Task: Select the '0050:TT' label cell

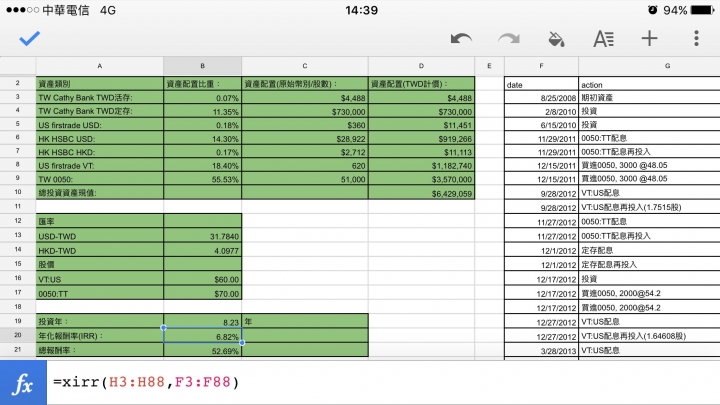Action: [x=100, y=293]
